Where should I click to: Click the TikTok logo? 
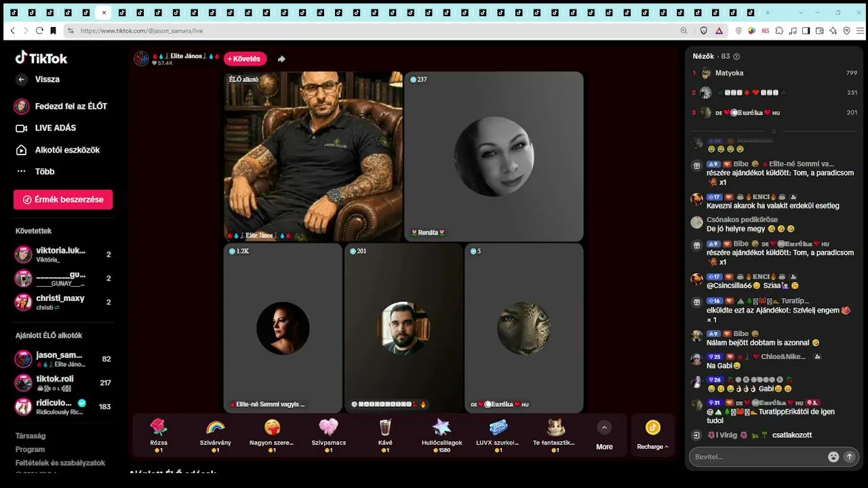tap(41, 58)
